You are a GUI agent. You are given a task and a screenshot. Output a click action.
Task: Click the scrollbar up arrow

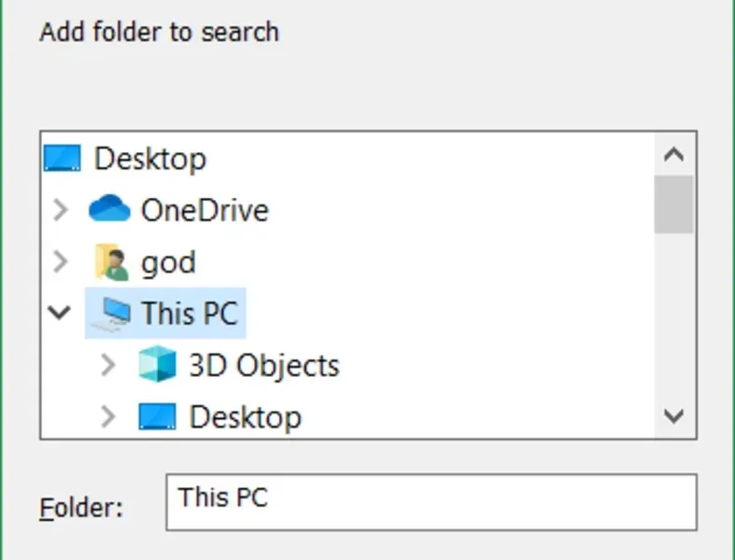click(673, 154)
